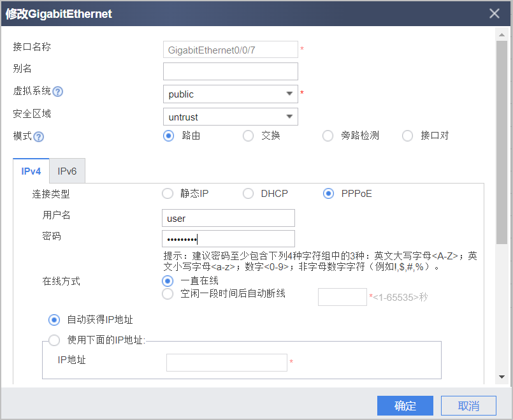This screenshot has width=513, height=420.
Task: Click the scrollbar down arrow
Action: click(x=502, y=377)
